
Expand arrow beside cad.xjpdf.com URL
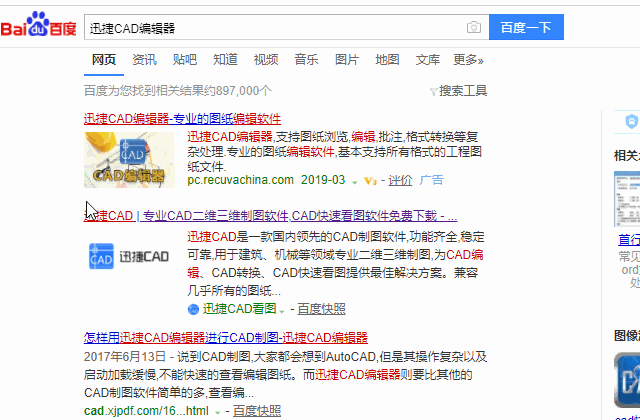[x=218, y=413]
